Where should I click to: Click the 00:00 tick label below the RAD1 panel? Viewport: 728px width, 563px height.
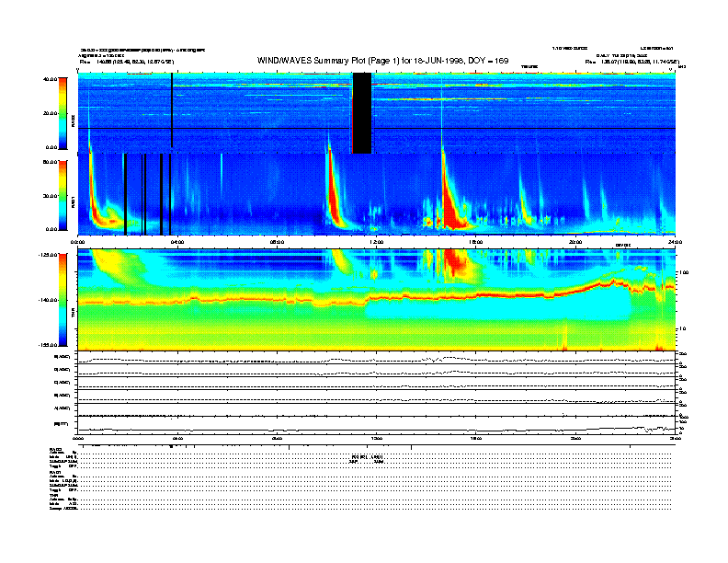coord(77,242)
